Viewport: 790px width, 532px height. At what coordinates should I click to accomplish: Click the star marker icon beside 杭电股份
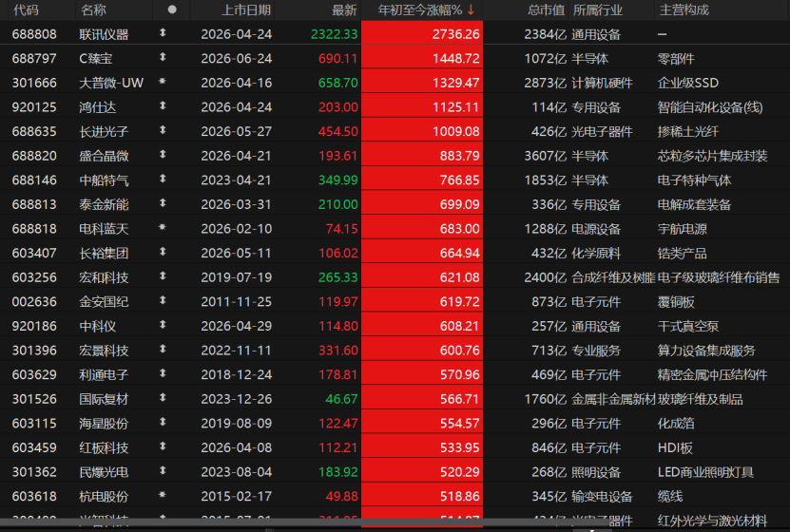click(x=163, y=495)
